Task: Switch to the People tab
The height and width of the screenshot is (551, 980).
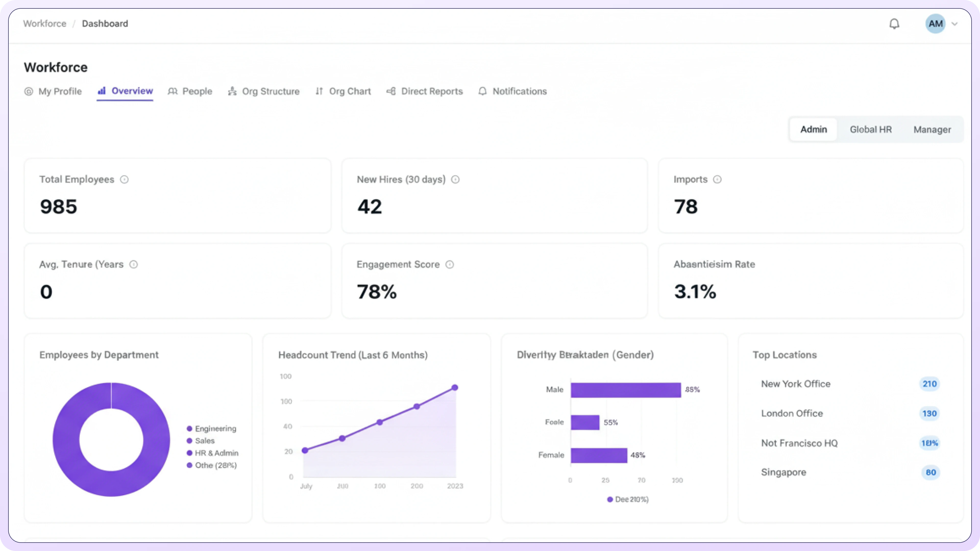Action: (x=190, y=91)
